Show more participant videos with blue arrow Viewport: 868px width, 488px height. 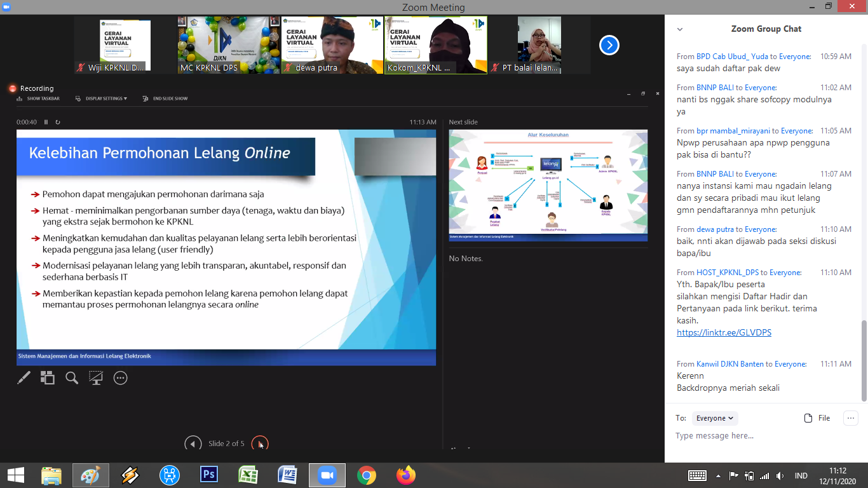coord(609,45)
